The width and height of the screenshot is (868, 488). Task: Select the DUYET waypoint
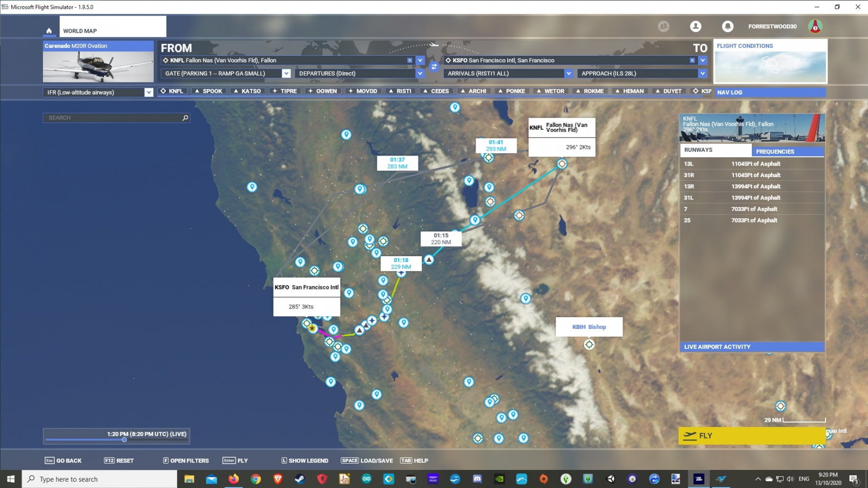click(x=669, y=91)
